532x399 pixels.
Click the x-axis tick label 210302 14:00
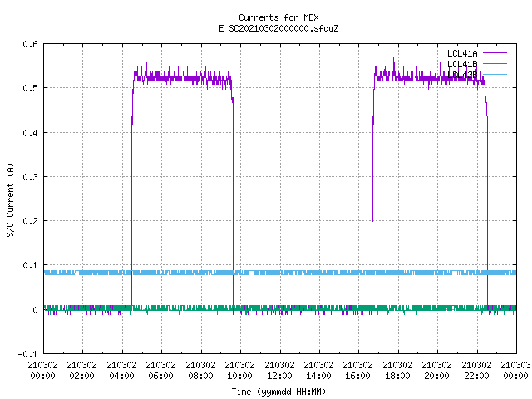point(318,371)
